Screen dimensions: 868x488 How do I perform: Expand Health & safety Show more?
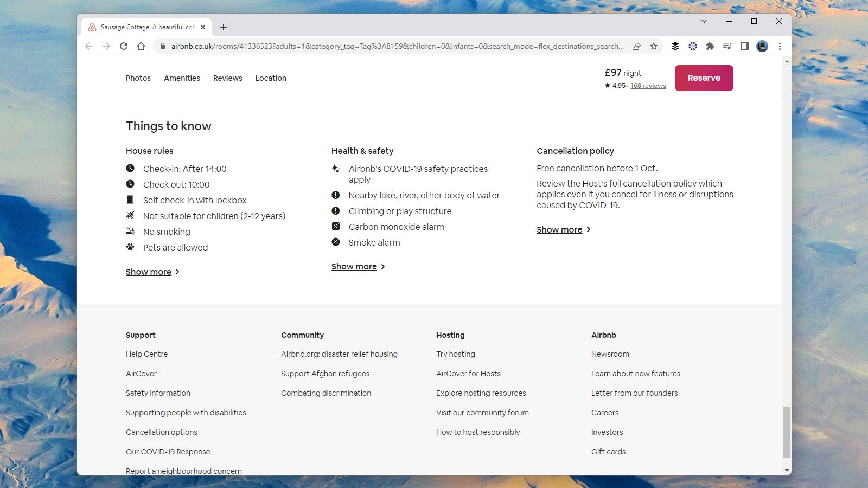[x=354, y=266]
